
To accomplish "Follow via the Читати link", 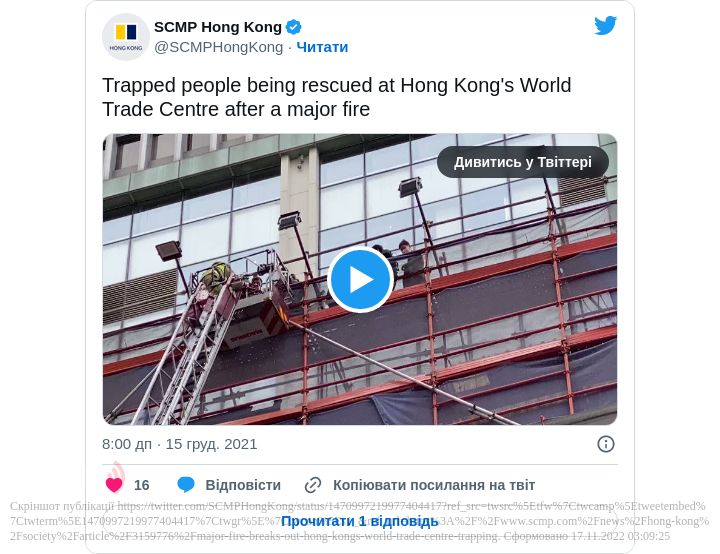I will click(x=322, y=47).
